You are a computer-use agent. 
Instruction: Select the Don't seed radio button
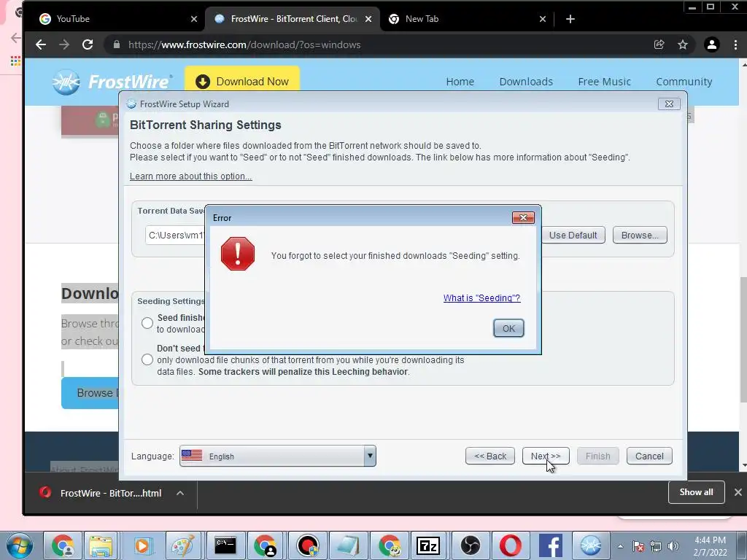(147, 359)
